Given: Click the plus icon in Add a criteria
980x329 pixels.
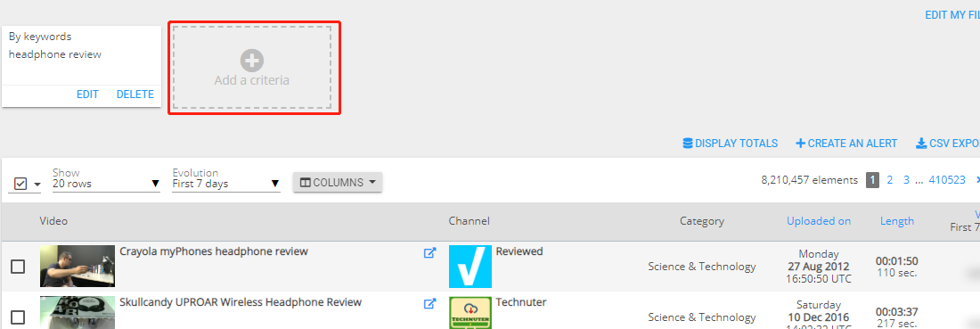Looking at the screenshot, I should tap(252, 61).
